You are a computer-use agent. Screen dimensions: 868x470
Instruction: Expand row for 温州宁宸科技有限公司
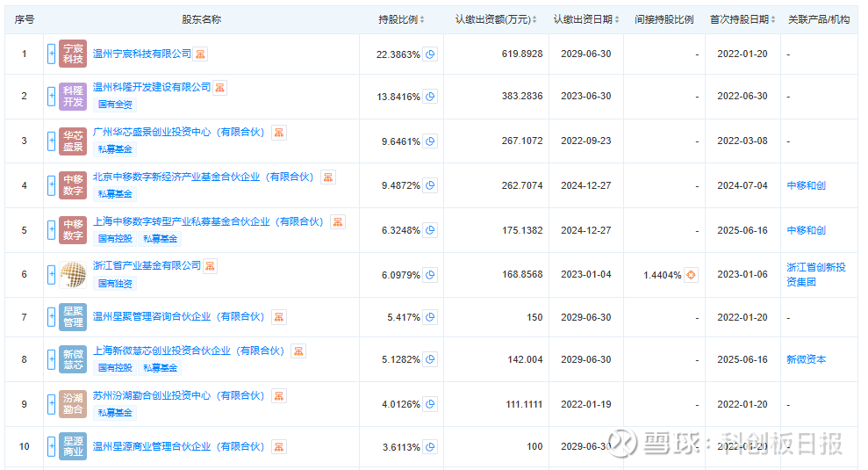(x=51, y=54)
